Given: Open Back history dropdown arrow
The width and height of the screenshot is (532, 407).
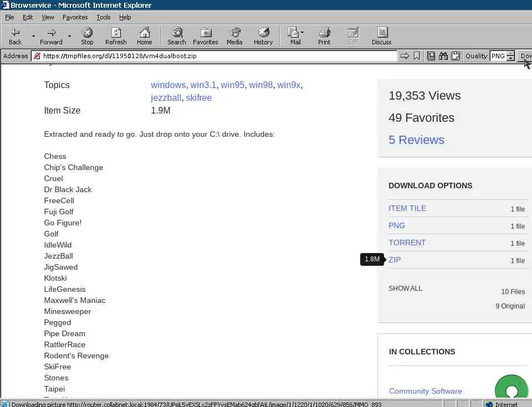Looking at the screenshot, I should tap(33, 36).
